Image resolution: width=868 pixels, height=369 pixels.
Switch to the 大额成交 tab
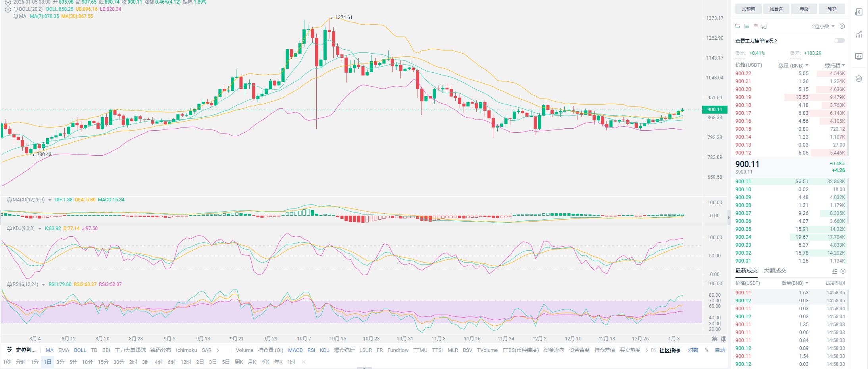click(775, 270)
